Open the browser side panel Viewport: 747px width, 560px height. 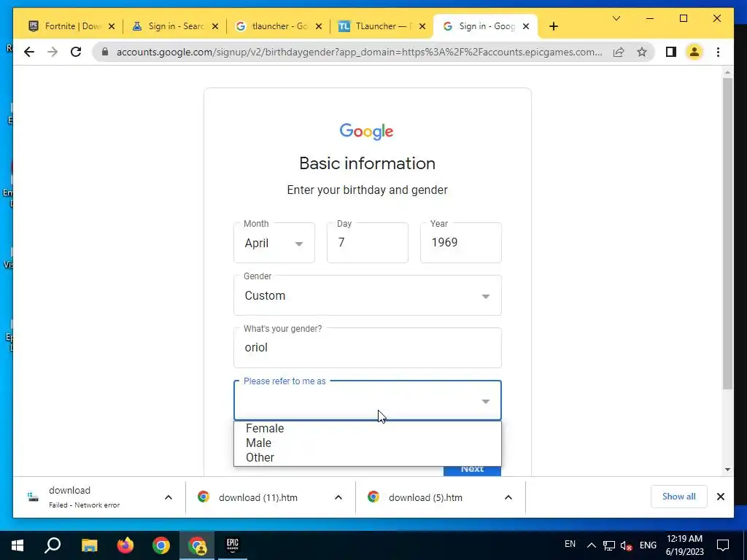671,52
